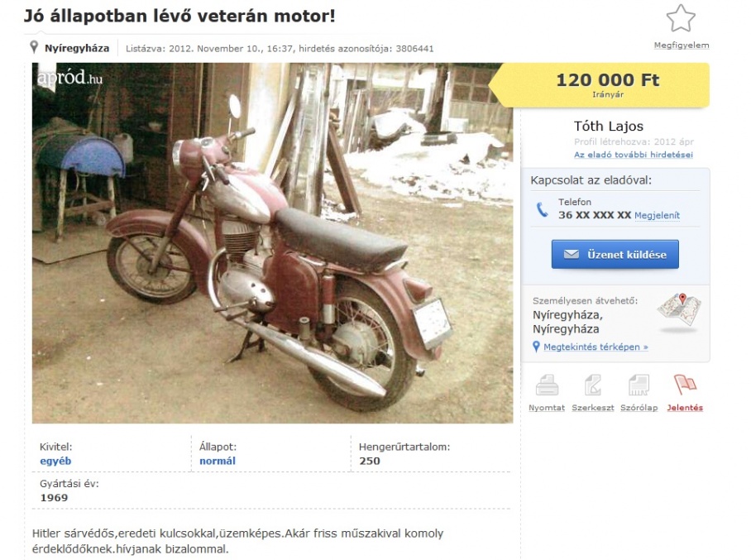Click the Szórólap flyer icon
Image resolution: width=751 pixels, height=560 pixels.
pos(639,385)
